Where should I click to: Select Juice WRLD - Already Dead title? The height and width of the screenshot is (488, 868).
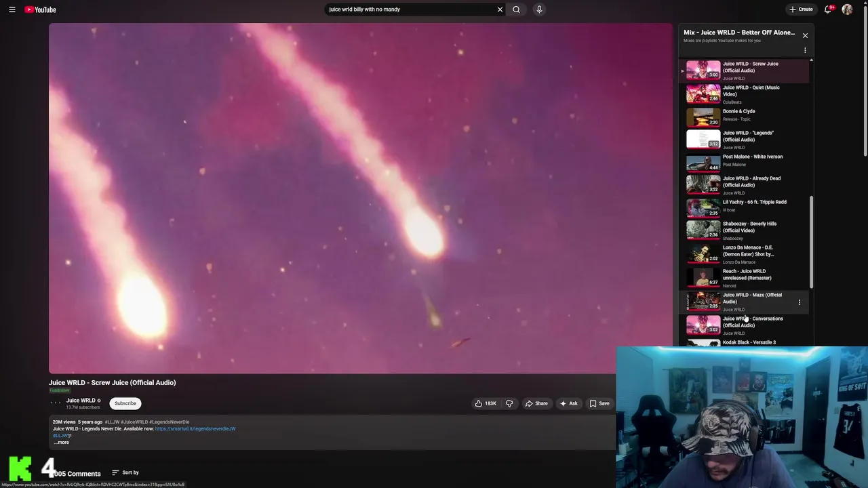[751, 182]
